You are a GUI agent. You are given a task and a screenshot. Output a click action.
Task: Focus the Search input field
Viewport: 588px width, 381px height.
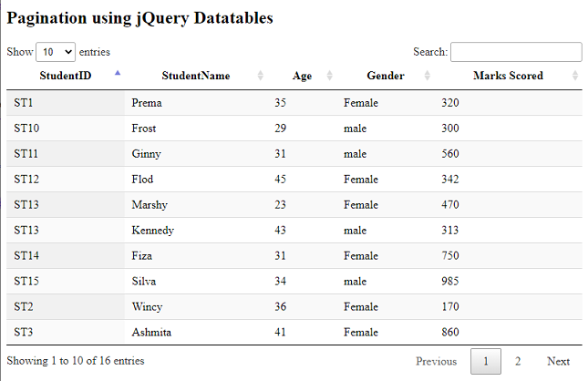[516, 52]
